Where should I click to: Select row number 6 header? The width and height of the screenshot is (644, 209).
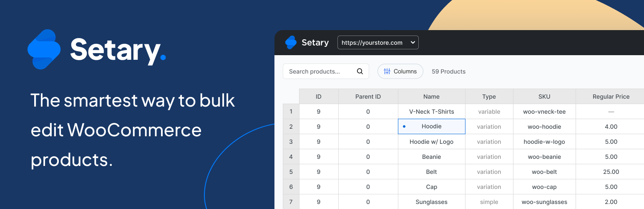(291, 187)
